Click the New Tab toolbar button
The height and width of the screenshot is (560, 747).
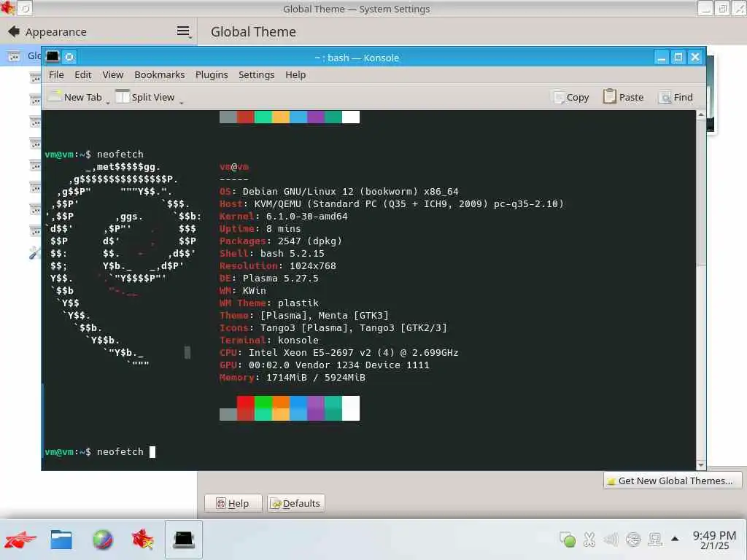pyautogui.click(x=76, y=97)
